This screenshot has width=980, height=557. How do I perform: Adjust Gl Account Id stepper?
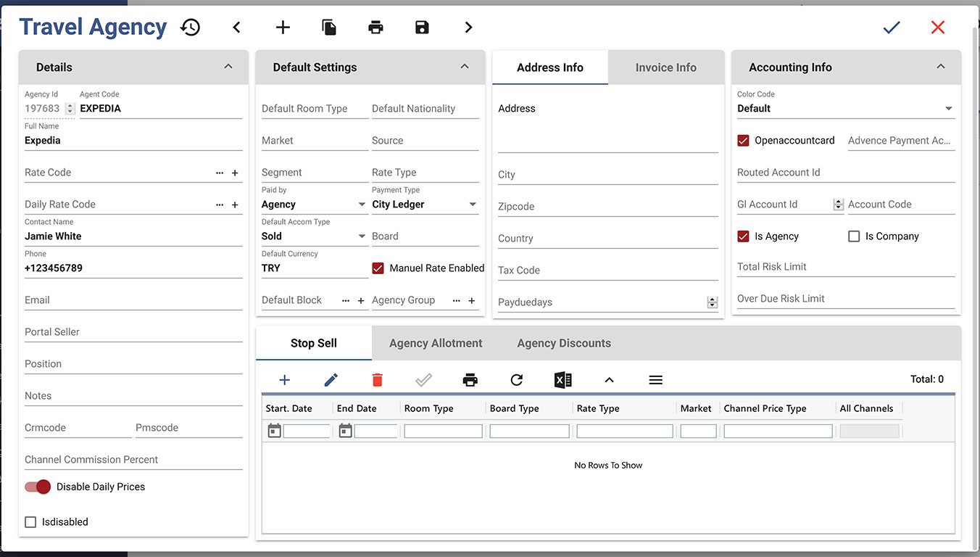click(x=839, y=205)
